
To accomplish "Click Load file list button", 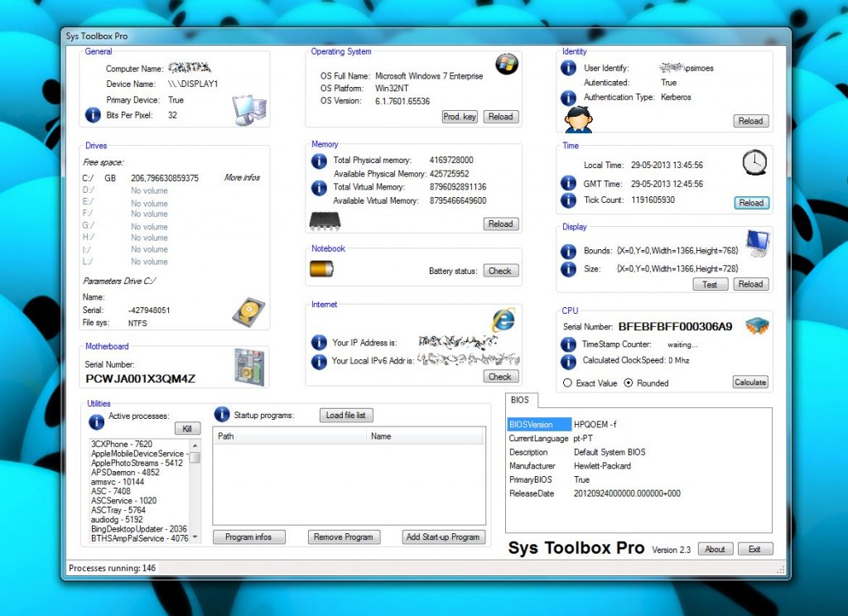I will click(x=346, y=416).
